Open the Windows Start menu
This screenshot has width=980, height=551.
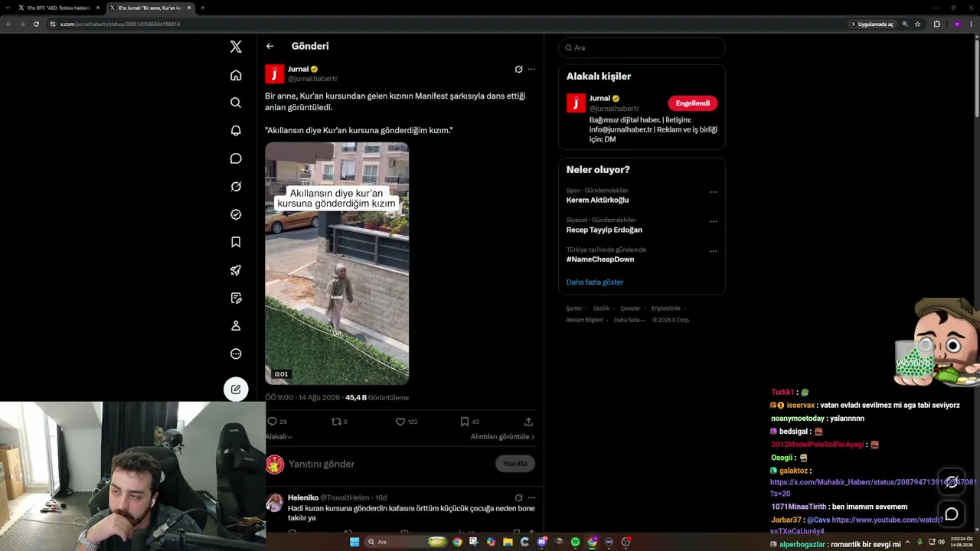click(x=354, y=542)
